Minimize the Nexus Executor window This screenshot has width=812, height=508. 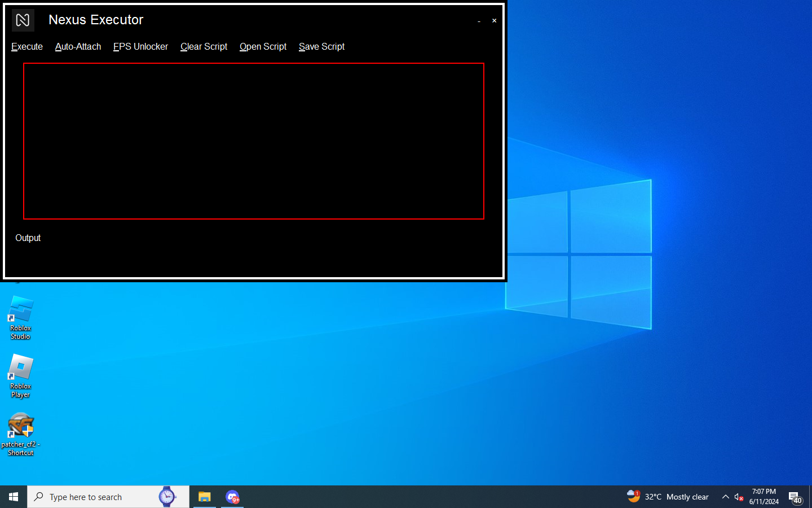(479, 21)
